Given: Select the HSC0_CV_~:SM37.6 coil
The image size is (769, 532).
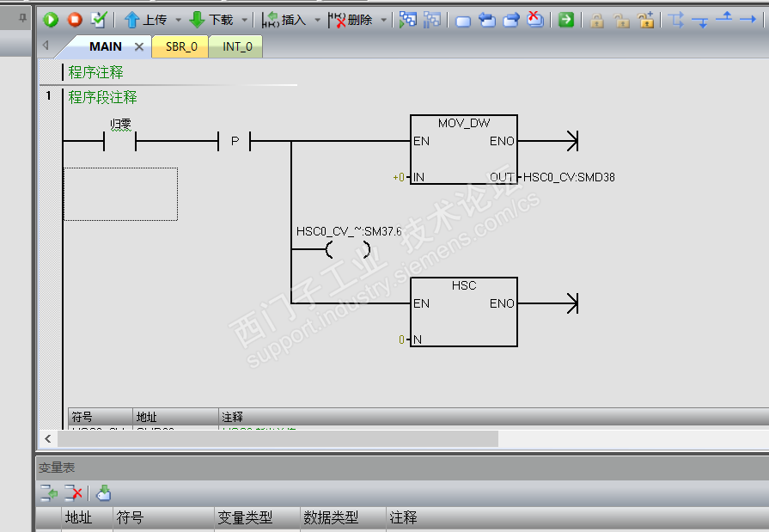Looking at the screenshot, I should (348, 249).
